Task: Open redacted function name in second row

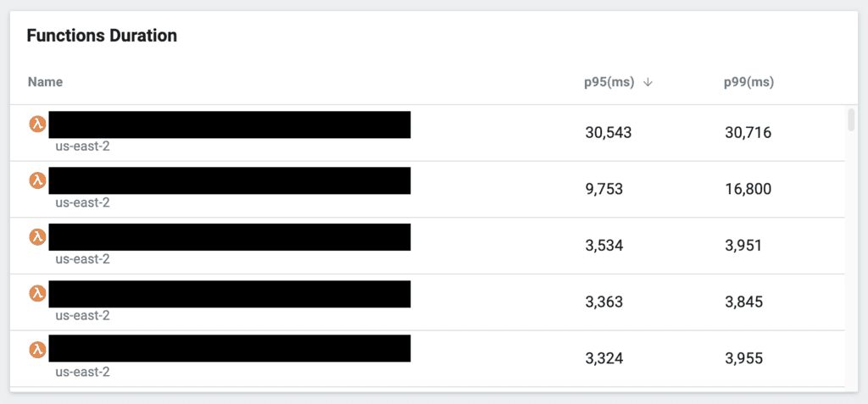Action: click(229, 180)
